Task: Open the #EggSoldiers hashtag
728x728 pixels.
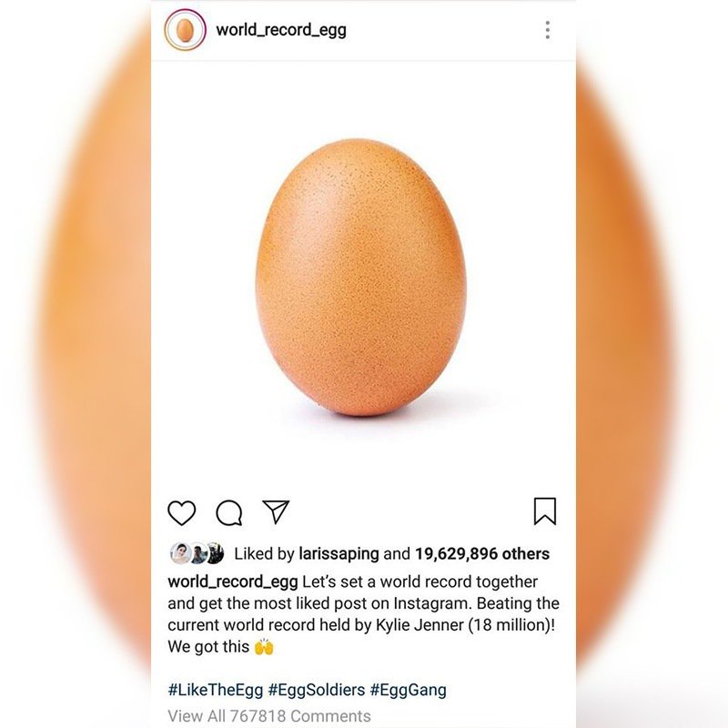Action: coord(317,690)
